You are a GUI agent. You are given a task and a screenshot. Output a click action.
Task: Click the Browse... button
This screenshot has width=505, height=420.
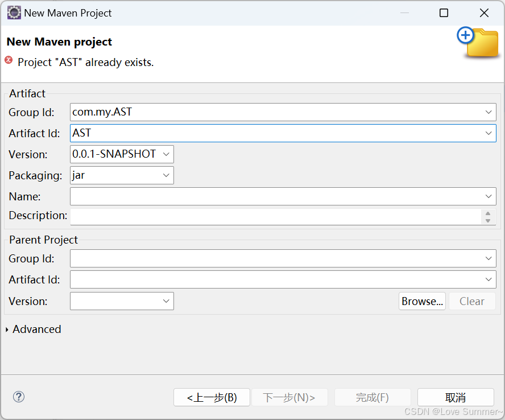[422, 301]
